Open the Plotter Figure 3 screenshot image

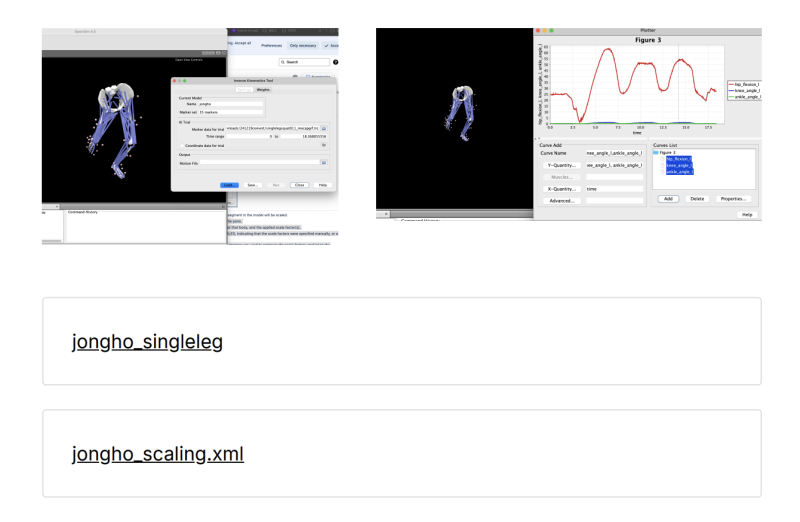click(x=569, y=125)
